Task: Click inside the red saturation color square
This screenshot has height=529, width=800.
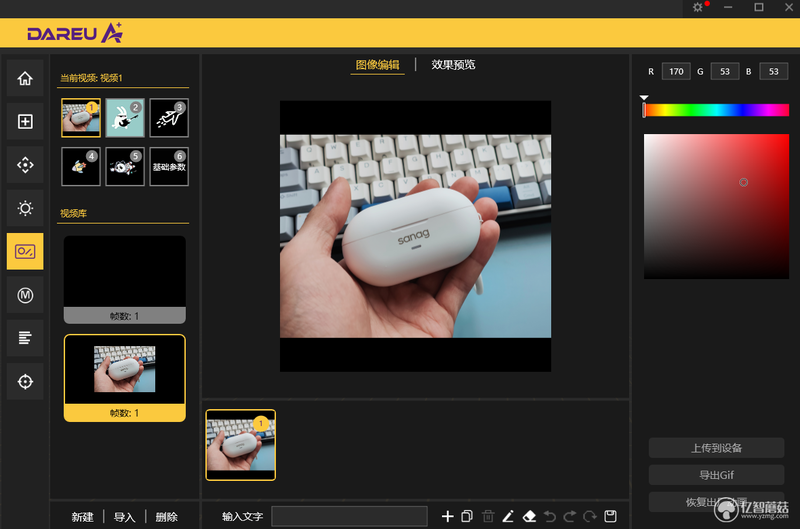Action: [716, 206]
